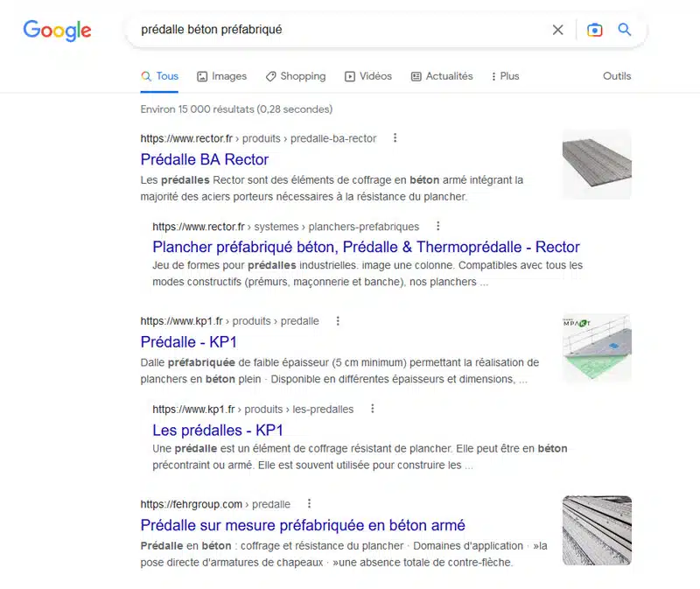700x589 pixels.
Task: Open search by image camera icon
Action: pos(594,30)
